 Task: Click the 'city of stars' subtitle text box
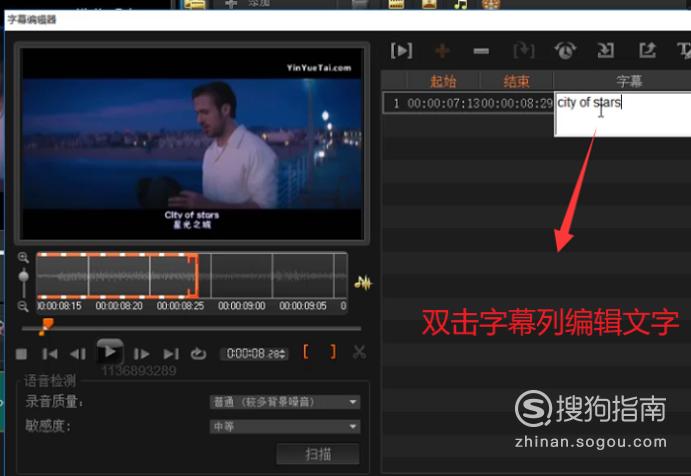tap(622, 114)
